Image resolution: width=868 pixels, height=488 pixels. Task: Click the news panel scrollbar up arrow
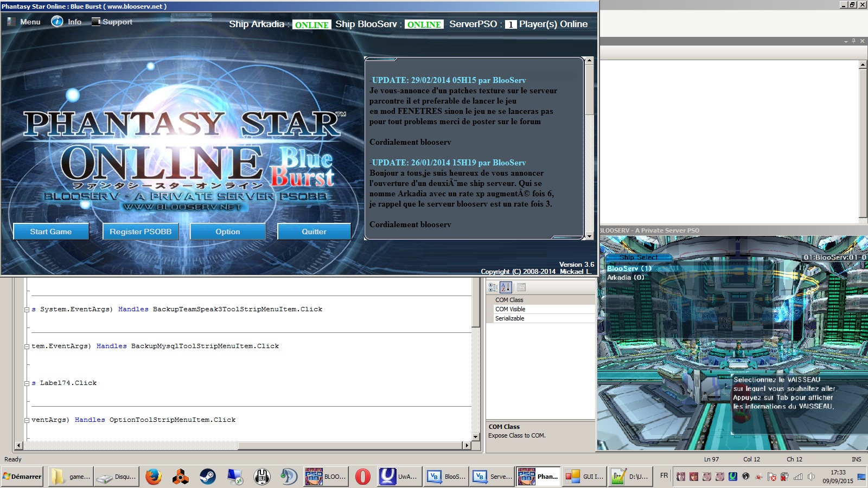pyautogui.click(x=590, y=61)
